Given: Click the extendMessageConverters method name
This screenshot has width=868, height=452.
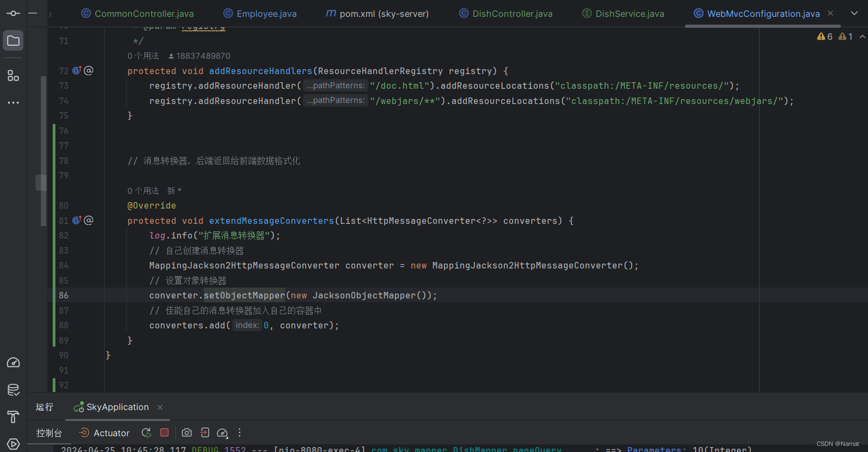Looking at the screenshot, I should 271,221.
